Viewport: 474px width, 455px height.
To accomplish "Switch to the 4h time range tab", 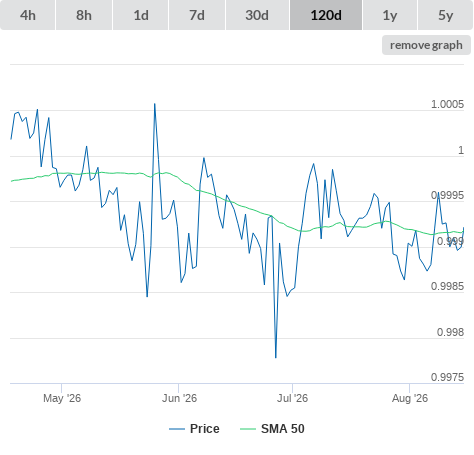I will coord(28,15).
